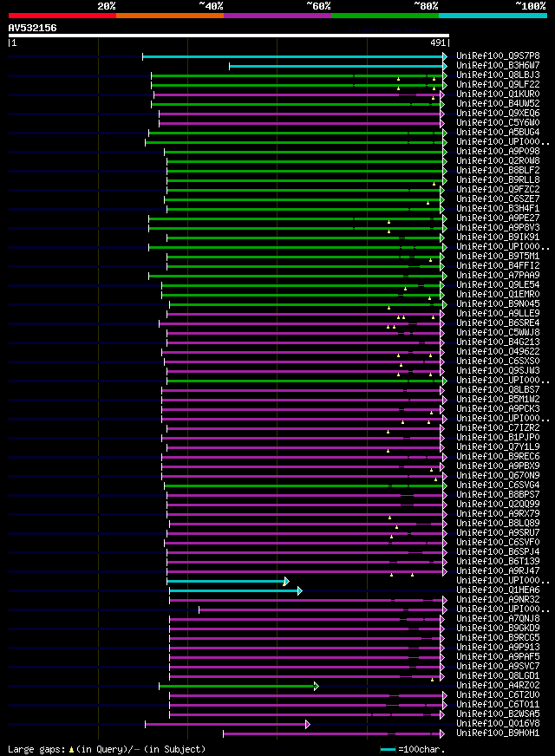Image resolution: width=555 pixels, height=756 pixels.
Task: Click the red 20% identity legend segment
Action: 62,16
